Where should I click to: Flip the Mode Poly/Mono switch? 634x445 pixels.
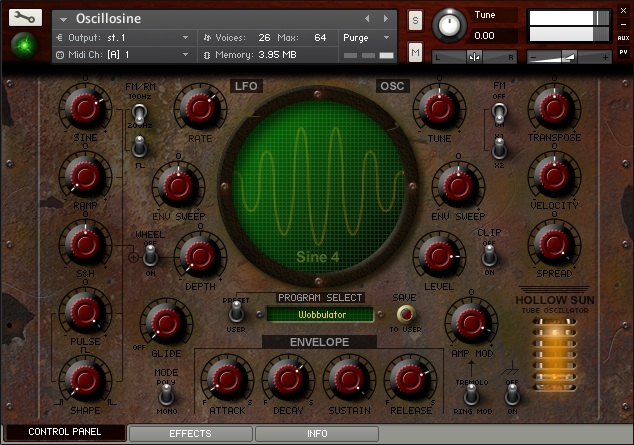166,393
